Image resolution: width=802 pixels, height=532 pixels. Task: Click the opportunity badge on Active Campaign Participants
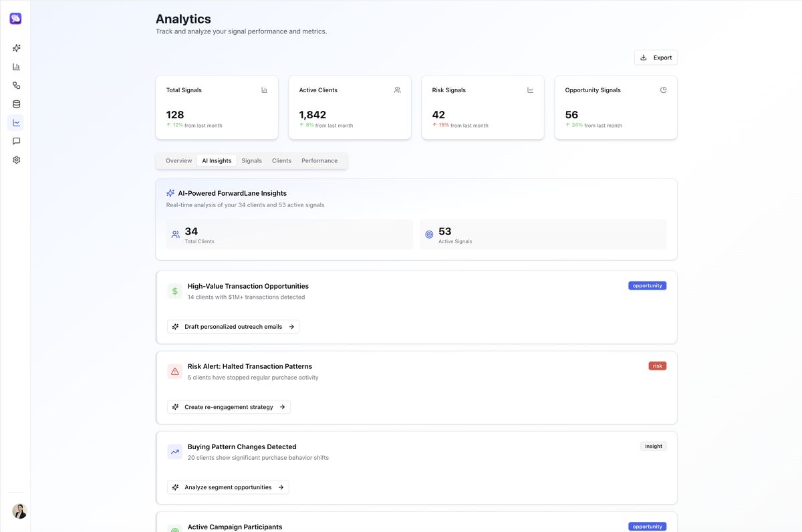coord(647,527)
